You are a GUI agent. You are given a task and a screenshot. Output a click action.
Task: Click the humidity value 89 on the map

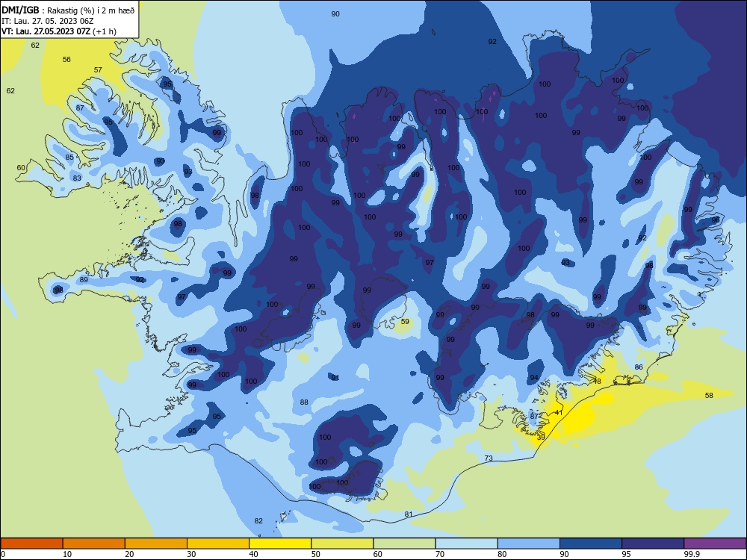click(x=84, y=279)
